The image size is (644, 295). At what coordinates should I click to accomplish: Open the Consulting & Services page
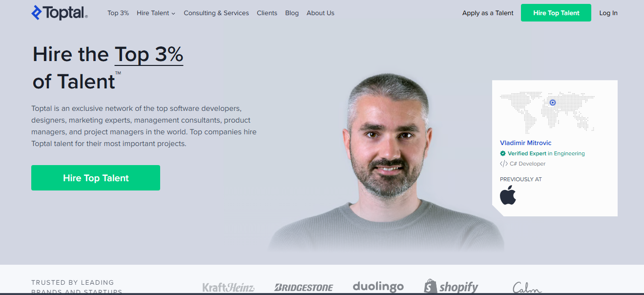216,13
